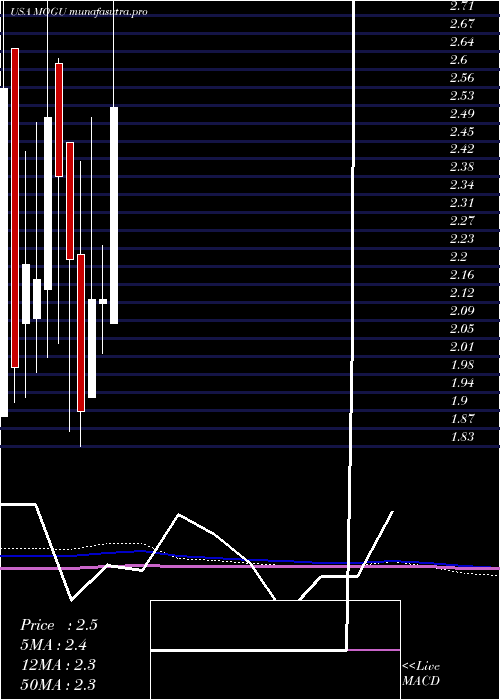Click the '12MA : 2.3' readout
This screenshot has width=500, height=700.
point(58,664)
